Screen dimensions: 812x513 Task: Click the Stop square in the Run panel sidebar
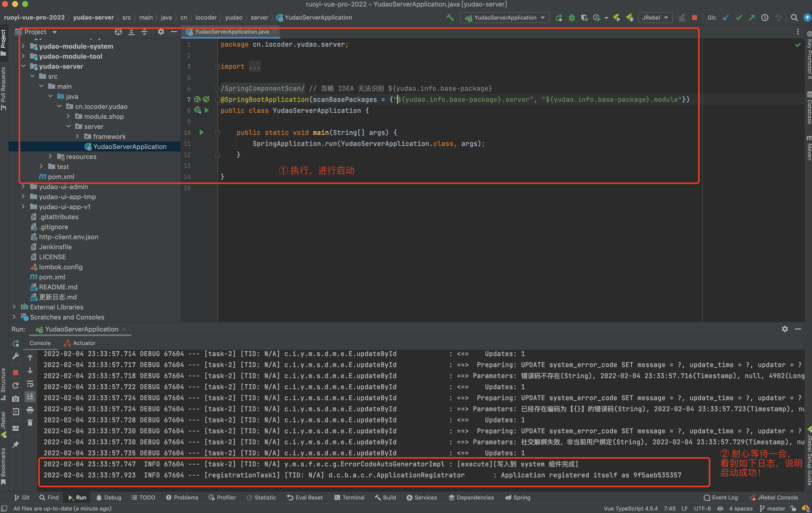tap(16, 372)
